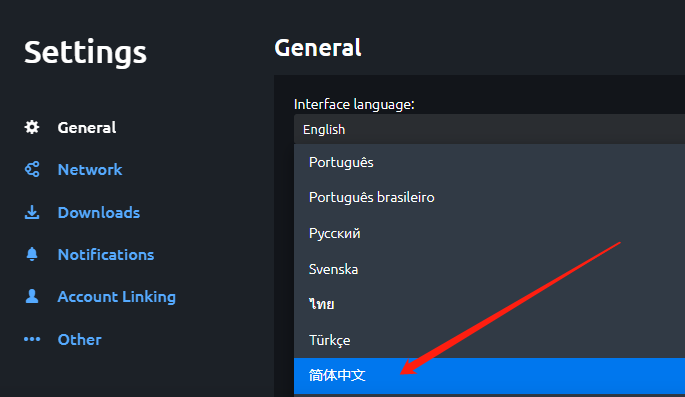685x397 pixels.
Task: Click the General gear icon
Action: tap(32, 127)
